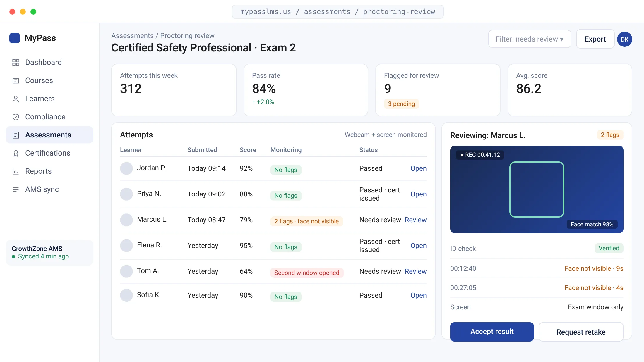
Task: Click the Reports chart icon
Action: [x=16, y=171]
